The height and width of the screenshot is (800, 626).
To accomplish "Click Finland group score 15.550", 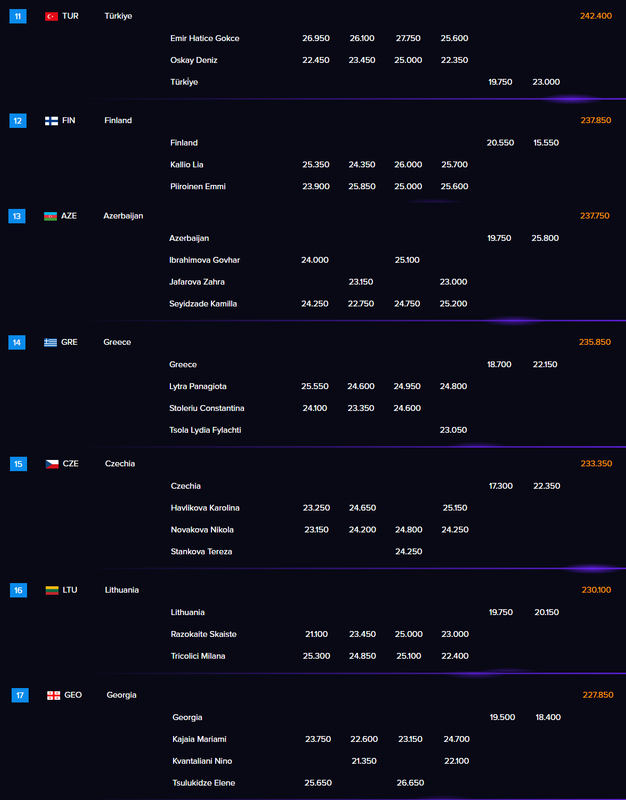I will point(546,143).
